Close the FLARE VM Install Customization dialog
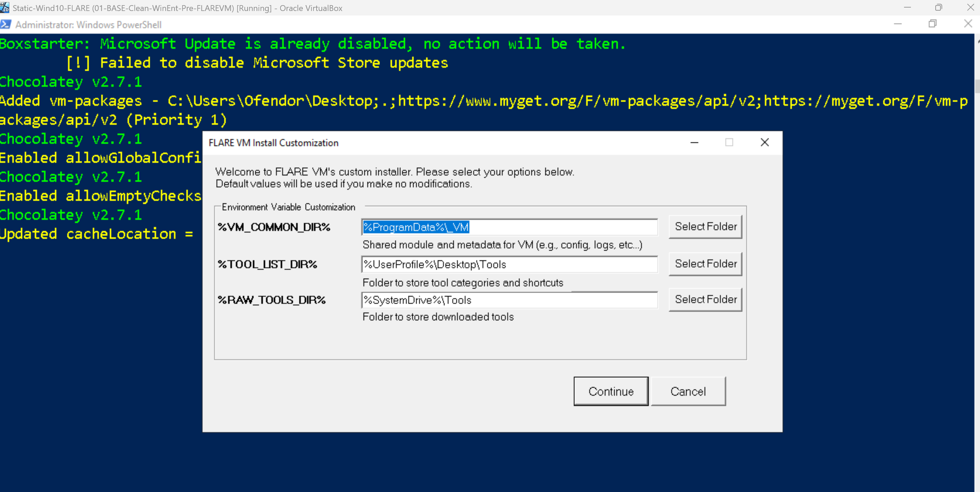 tap(765, 143)
